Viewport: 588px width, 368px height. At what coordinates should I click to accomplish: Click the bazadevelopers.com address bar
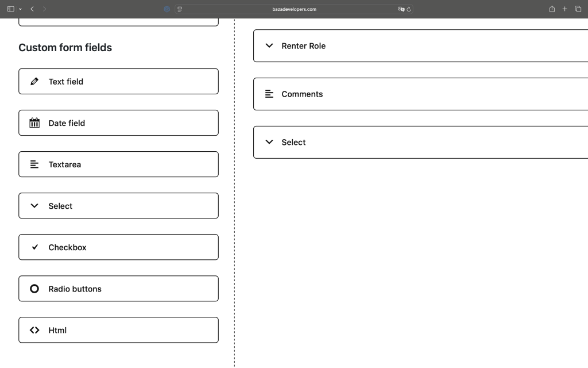click(x=294, y=9)
